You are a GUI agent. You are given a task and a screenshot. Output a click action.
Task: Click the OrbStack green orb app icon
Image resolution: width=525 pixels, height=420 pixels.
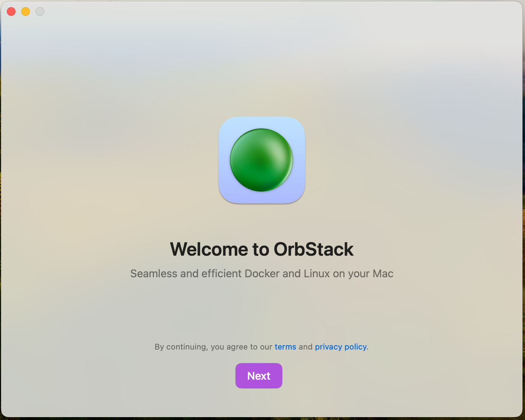click(262, 160)
